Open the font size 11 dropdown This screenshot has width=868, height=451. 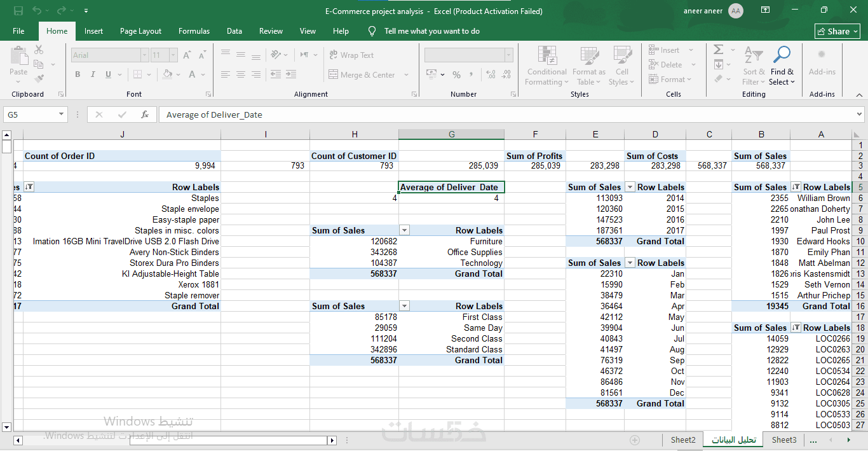[173, 55]
